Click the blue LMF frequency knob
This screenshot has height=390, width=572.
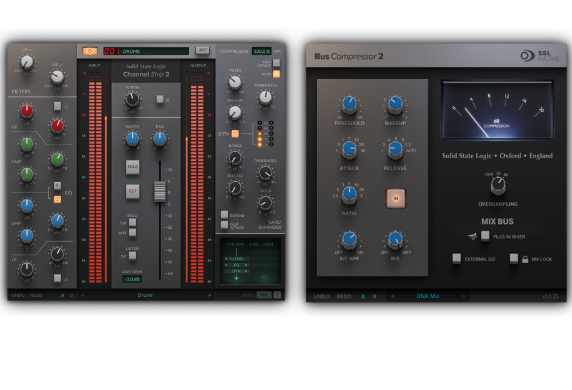[57, 221]
